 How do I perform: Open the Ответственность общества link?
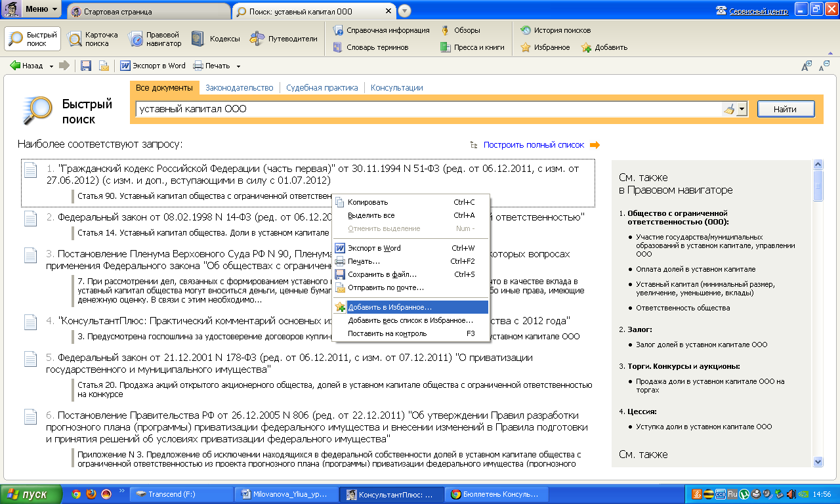coord(682,308)
